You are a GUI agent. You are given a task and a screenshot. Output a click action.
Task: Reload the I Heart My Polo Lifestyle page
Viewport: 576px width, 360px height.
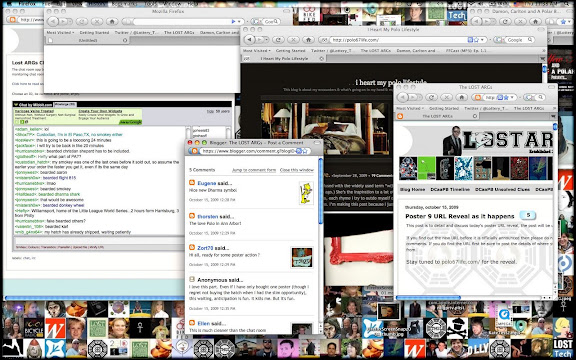(278, 40)
